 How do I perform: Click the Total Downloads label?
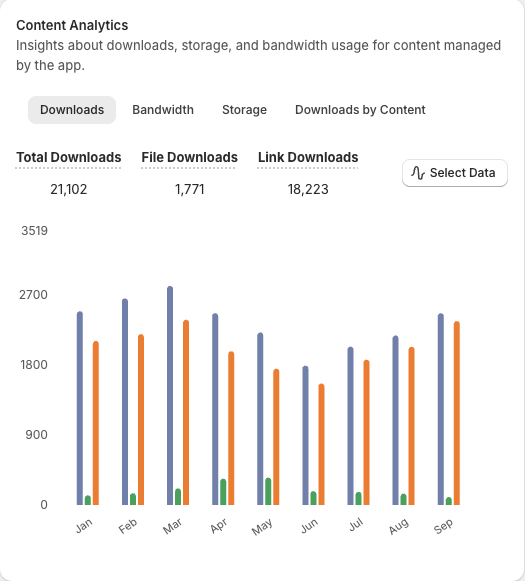(69, 157)
